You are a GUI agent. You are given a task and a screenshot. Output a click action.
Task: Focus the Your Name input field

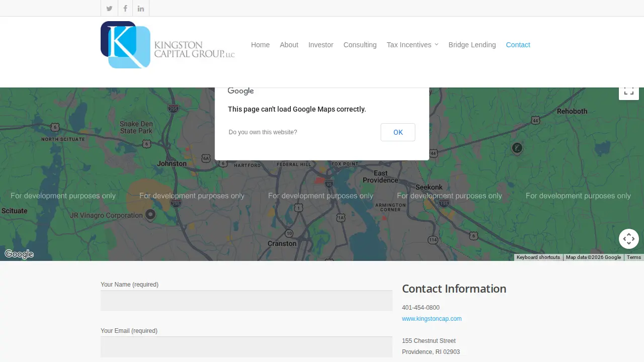point(247,301)
